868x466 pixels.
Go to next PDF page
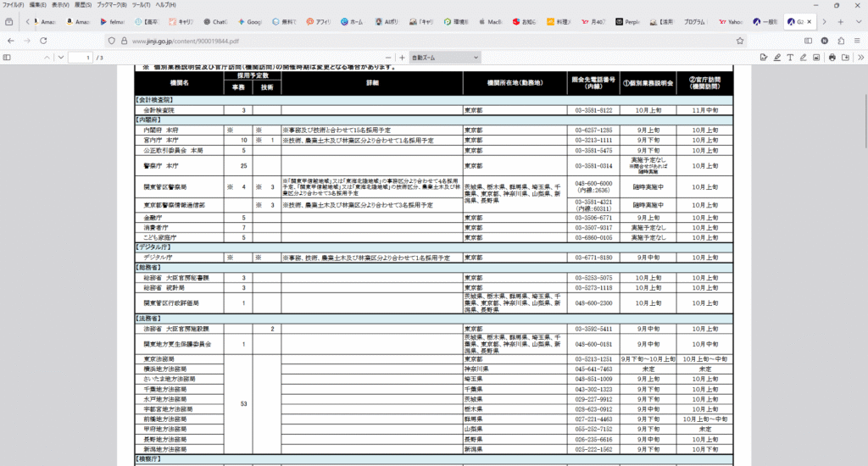click(x=61, y=58)
